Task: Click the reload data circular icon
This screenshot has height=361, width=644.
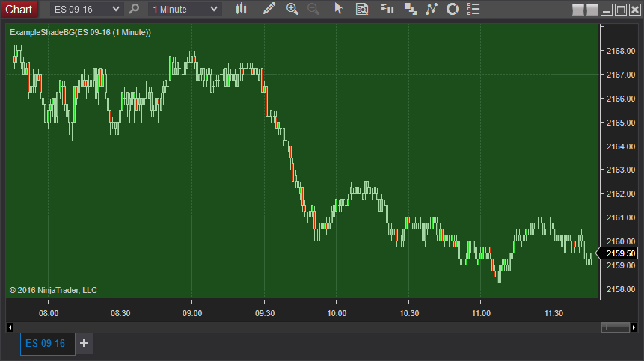Action: (x=453, y=9)
